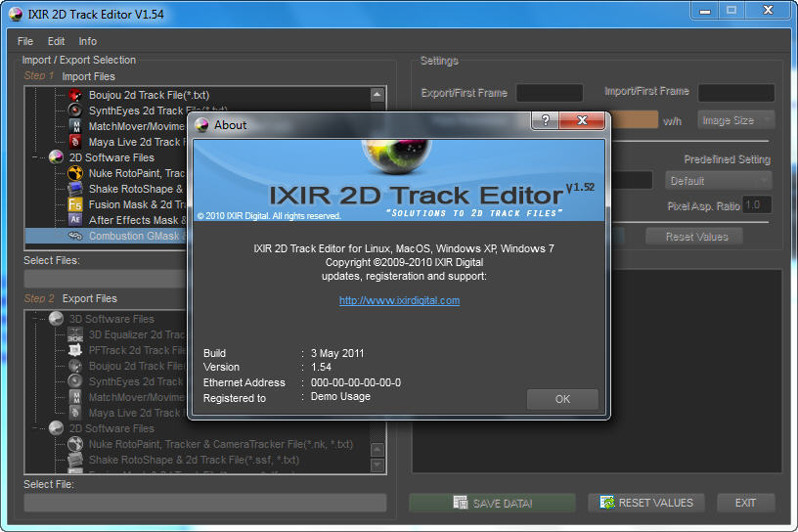Click the About dialog title icon

click(x=202, y=125)
